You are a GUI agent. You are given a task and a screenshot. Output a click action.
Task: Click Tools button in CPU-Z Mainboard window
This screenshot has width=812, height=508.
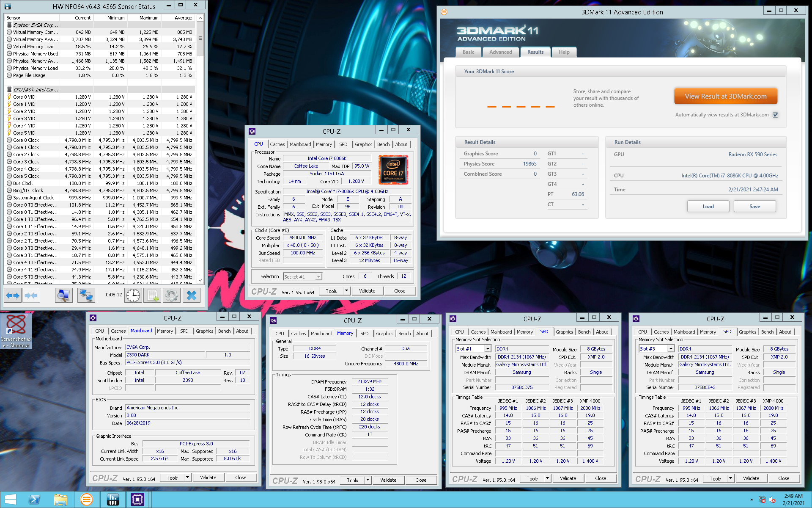(x=172, y=478)
